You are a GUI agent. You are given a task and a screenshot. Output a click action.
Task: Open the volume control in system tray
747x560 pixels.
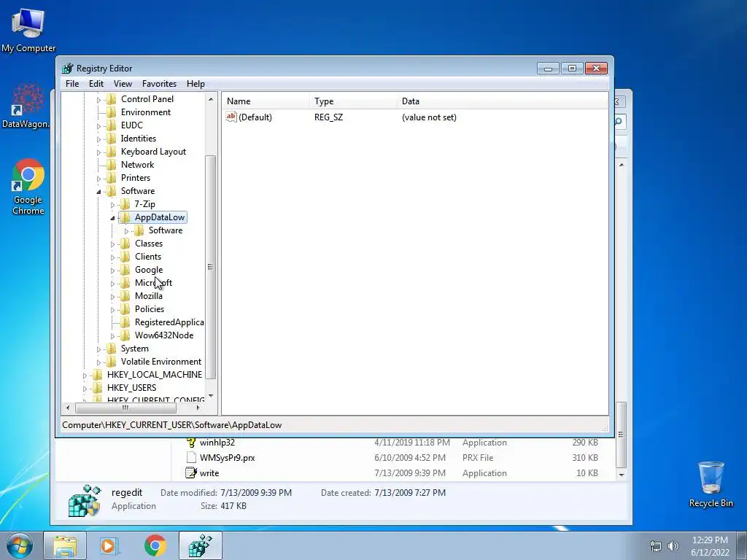(x=673, y=546)
